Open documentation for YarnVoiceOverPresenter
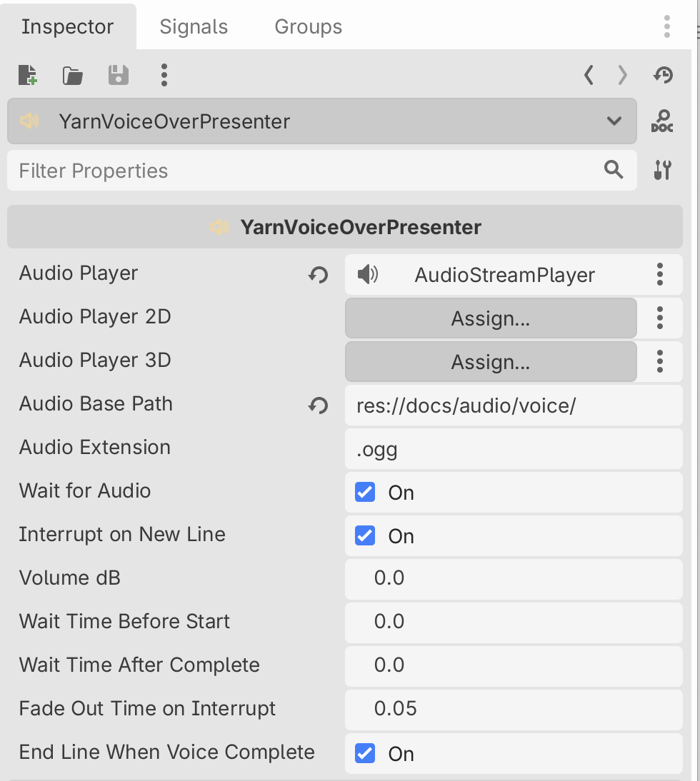Screen dimensions: 700x781 click(662, 121)
